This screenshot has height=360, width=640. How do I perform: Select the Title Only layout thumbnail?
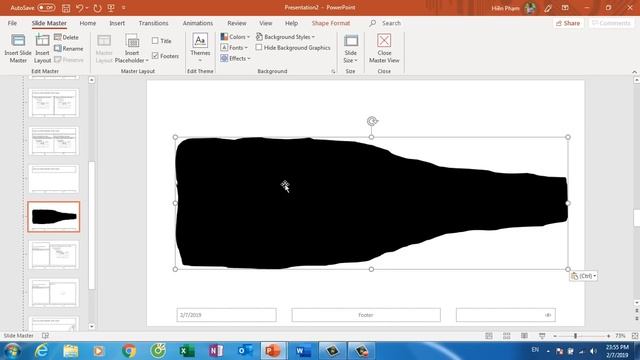54,179
